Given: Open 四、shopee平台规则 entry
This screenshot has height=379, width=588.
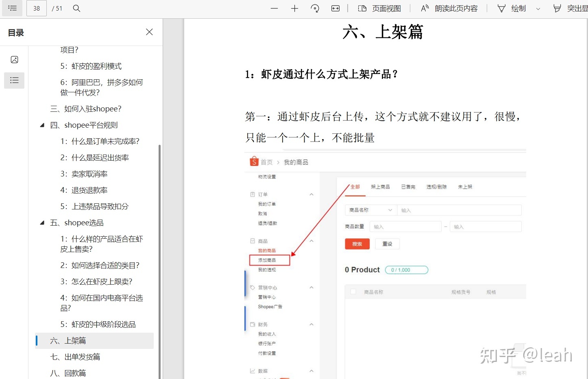Looking at the screenshot, I should tap(83, 125).
